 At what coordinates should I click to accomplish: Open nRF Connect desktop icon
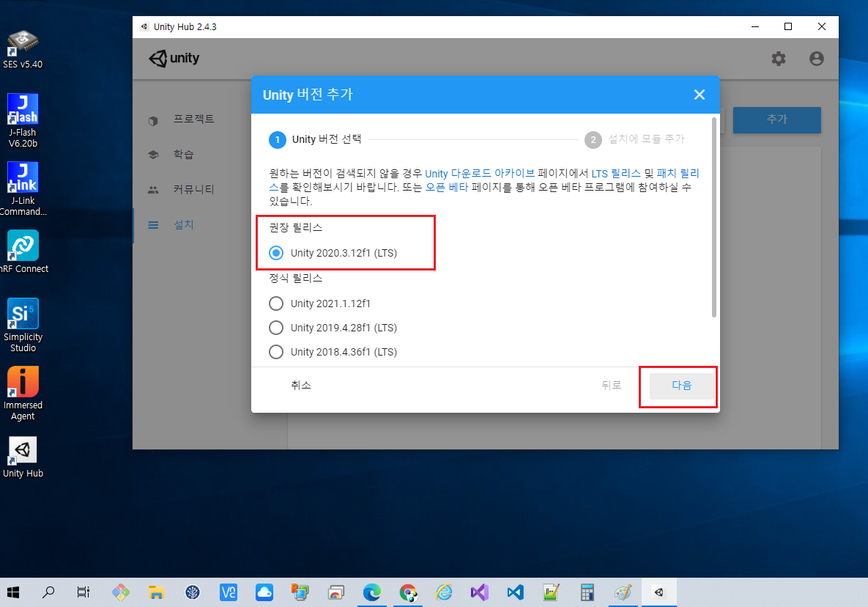click(x=23, y=252)
